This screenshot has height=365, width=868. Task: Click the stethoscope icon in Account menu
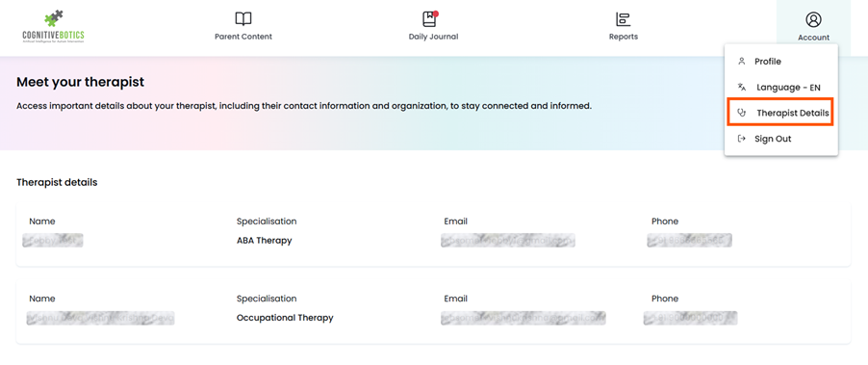click(742, 113)
